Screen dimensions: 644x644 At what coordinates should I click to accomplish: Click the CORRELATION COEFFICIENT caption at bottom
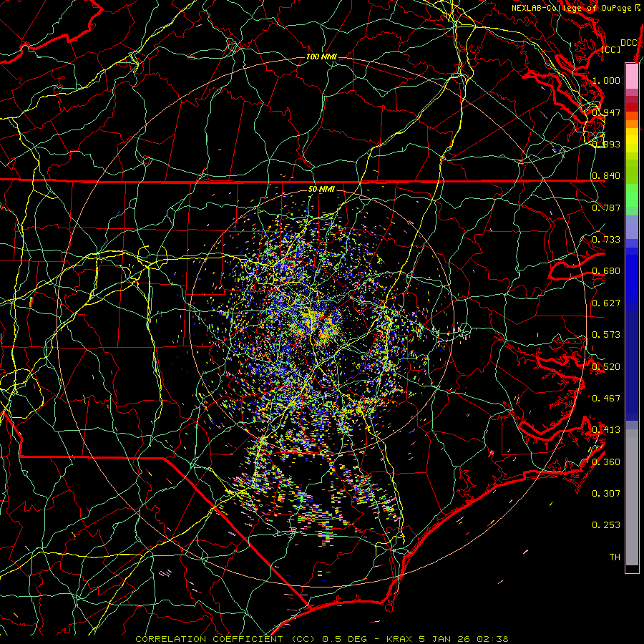(x=322, y=639)
